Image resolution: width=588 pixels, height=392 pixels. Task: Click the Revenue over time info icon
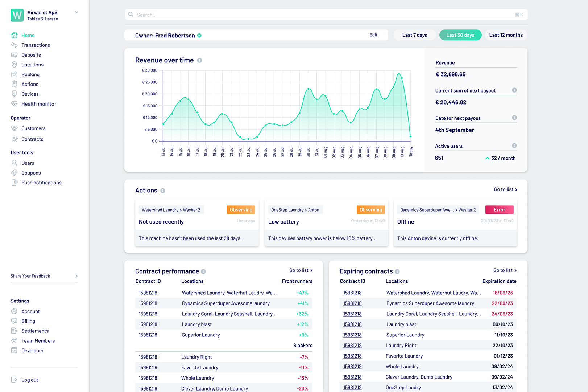tap(199, 60)
